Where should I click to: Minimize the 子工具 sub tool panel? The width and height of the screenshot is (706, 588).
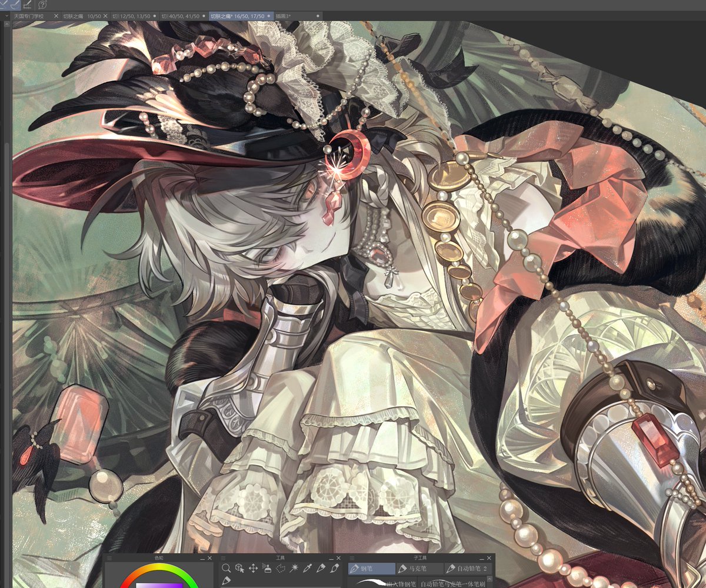point(481,558)
